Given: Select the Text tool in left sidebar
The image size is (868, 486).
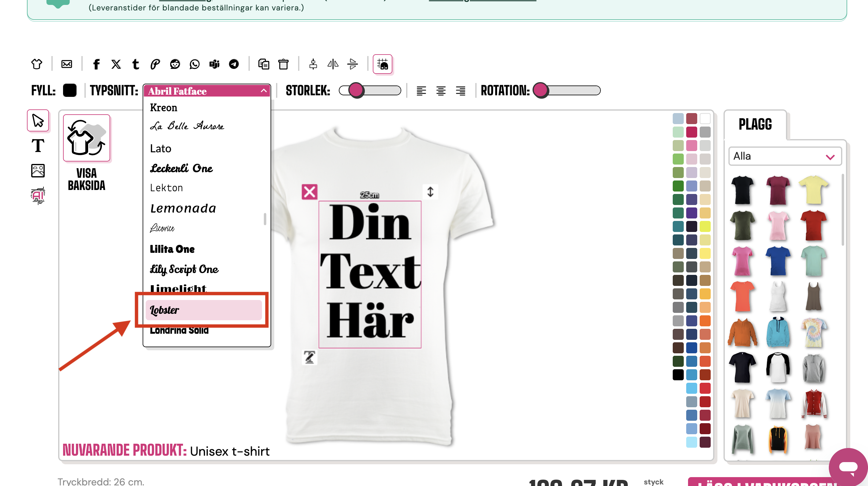Looking at the screenshot, I should click(38, 146).
